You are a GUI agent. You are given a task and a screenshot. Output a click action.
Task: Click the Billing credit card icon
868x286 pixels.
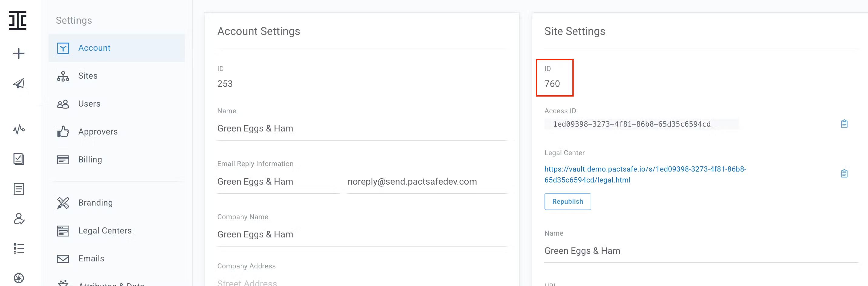(63, 159)
